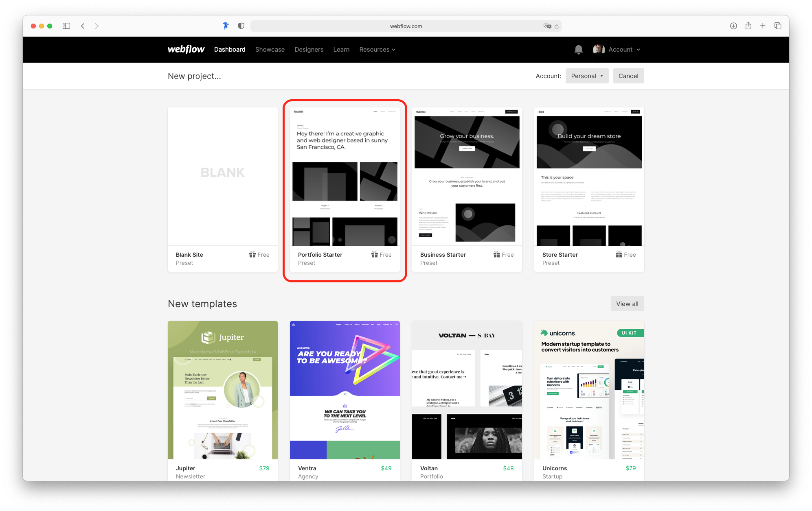The height and width of the screenshot is (511, 812).
Task: Open notifications with the bell icon
Action: [578, 49]
